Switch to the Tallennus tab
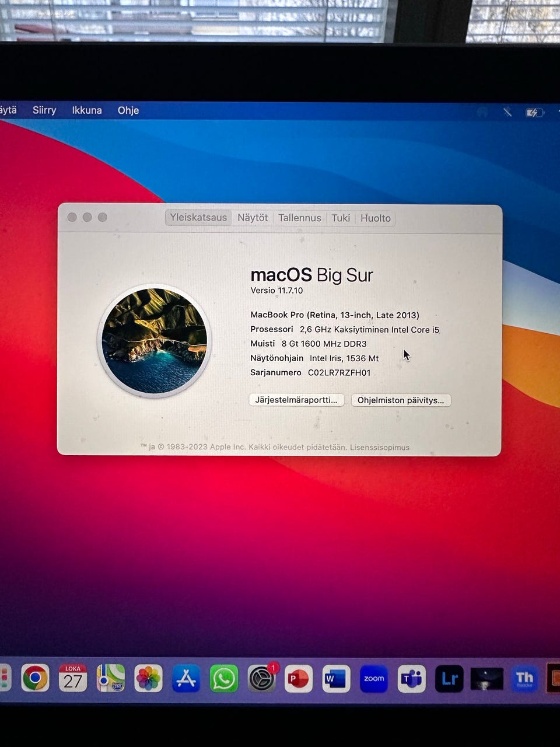Screen dimensions: 560x747 [x=300, y=218]
